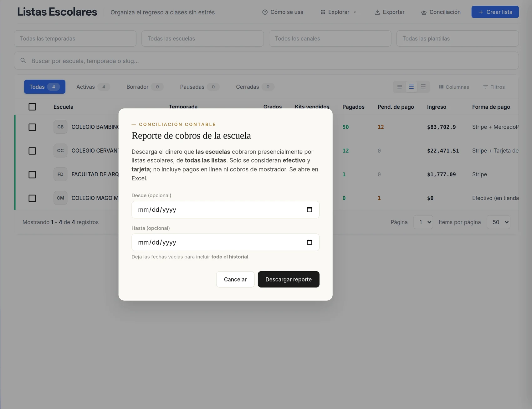The image size is (532, 409).
Task: Sort by the Ingreso column header
Action: [x=437, y=107]
